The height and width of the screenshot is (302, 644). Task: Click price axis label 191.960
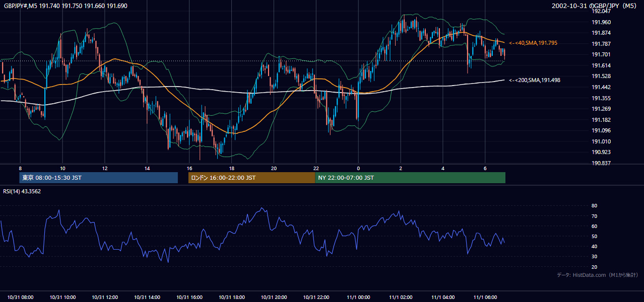601,22
